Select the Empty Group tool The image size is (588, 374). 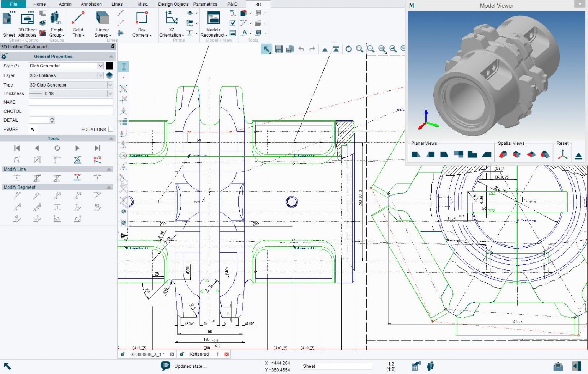tap(56, 23)
